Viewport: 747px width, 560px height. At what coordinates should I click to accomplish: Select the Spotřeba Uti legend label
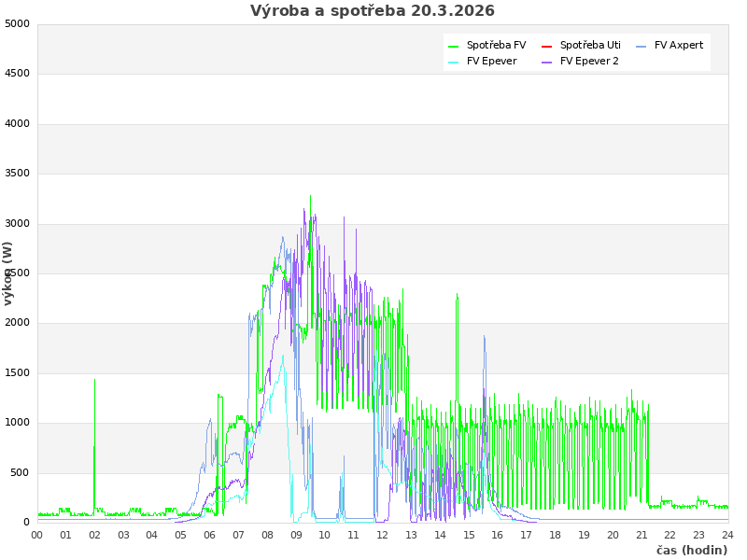[590, 45]
